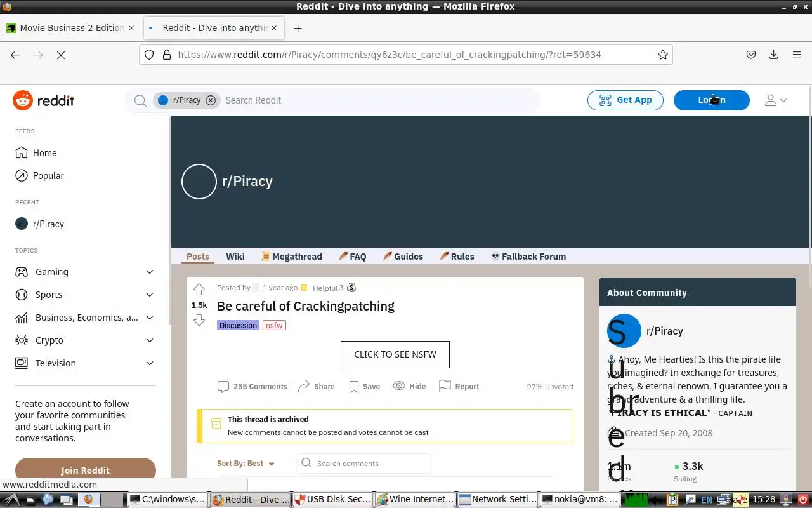Click the Join Reddit button
Screen dimensions: 812x508
86,470
